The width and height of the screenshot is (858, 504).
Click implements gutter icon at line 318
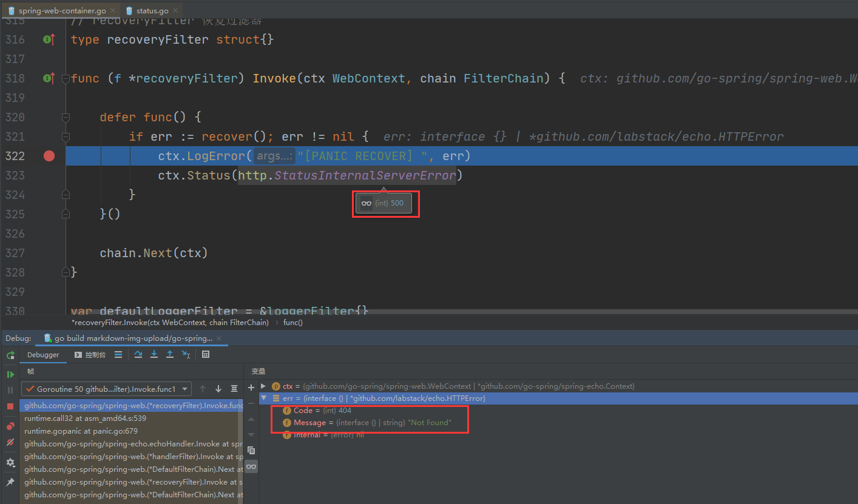49,78
